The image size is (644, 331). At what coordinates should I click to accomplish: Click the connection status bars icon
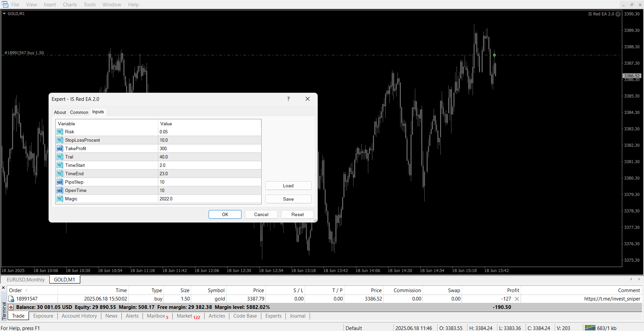(x=590, y=328)
